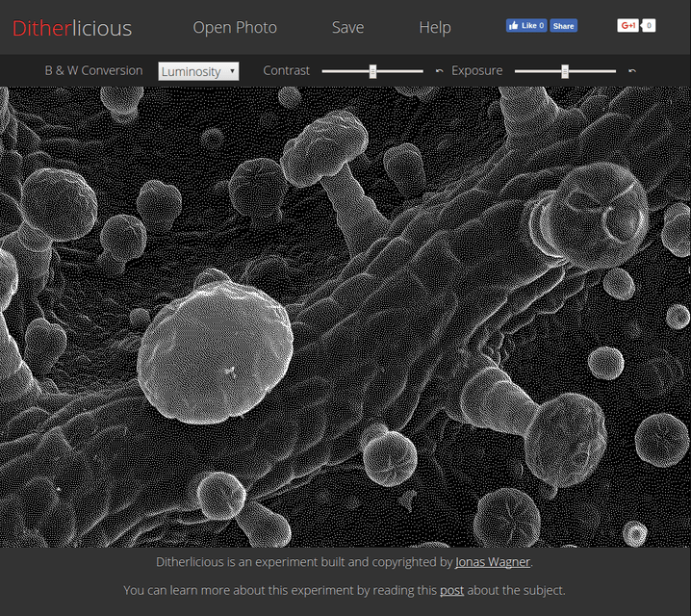Screen dimensions: 691x616
Task: Adjust the Exposure slider handle
Action: (x=565, y=71)
